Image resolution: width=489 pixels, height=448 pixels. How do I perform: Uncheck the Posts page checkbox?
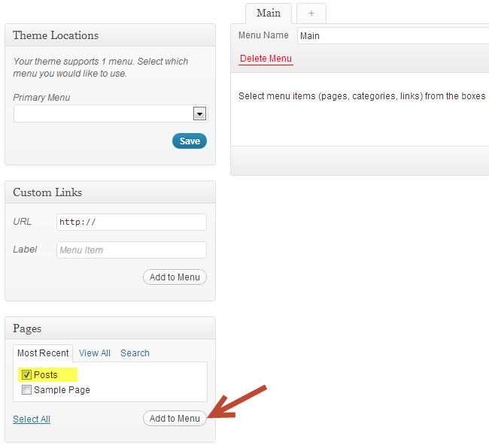pos(26,374)
